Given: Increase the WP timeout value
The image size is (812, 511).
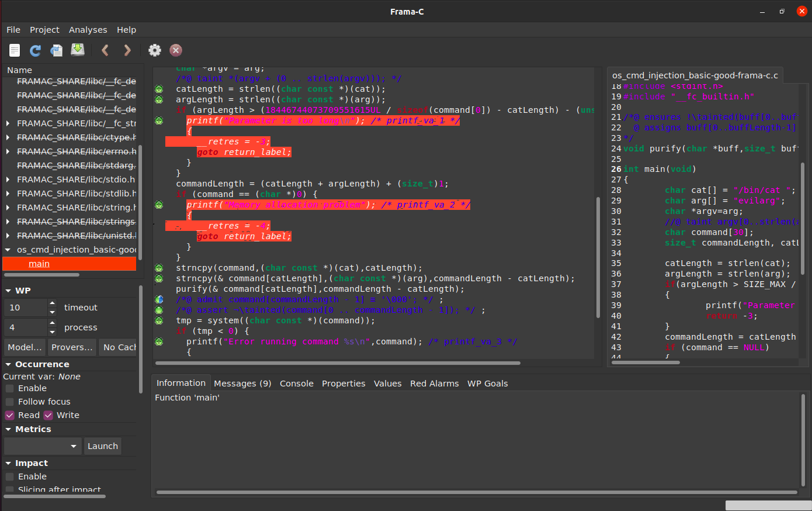Looking at the screenshot, I should 52,303.
